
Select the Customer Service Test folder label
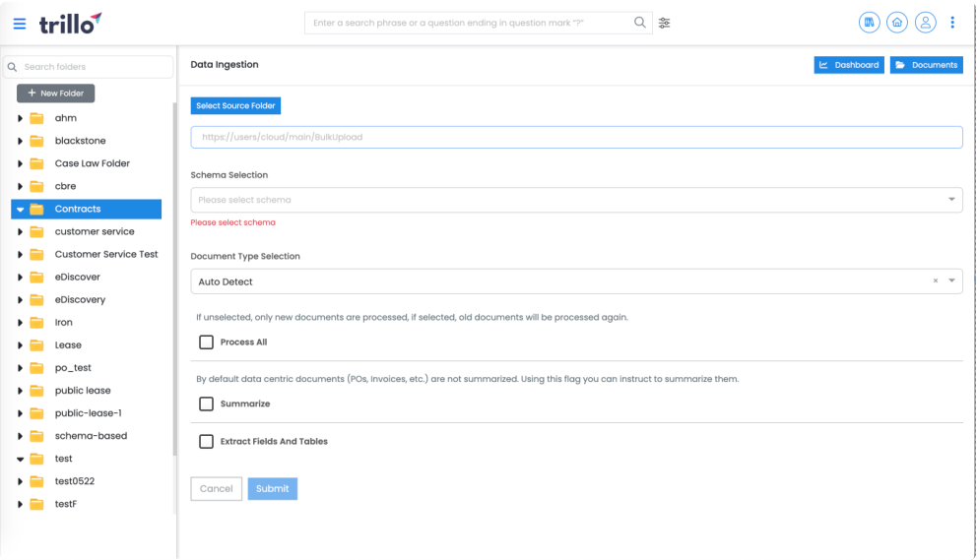pyautogui.click(x=106, y=254)
